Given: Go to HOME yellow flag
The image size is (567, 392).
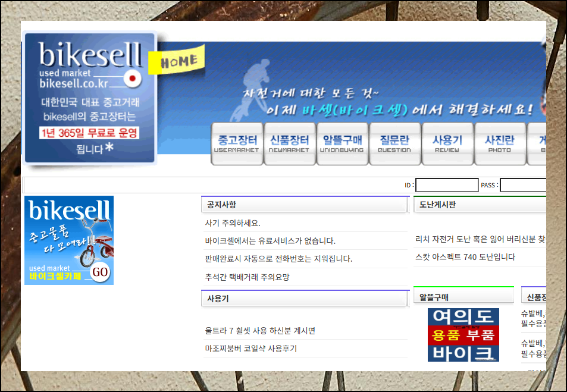Looking at the screenshot, I should (177, 59).
